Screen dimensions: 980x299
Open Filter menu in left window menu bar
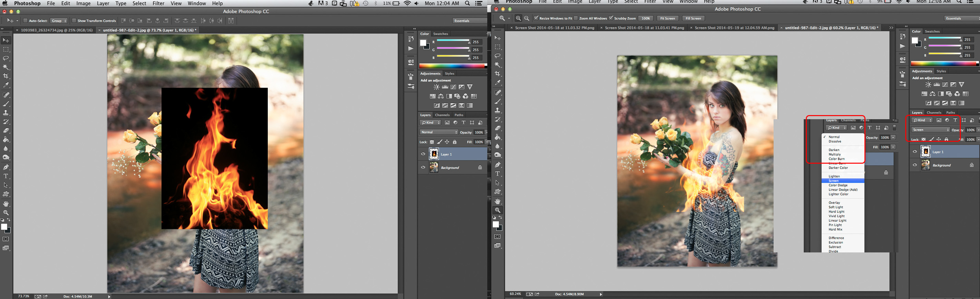pos(158,4)
